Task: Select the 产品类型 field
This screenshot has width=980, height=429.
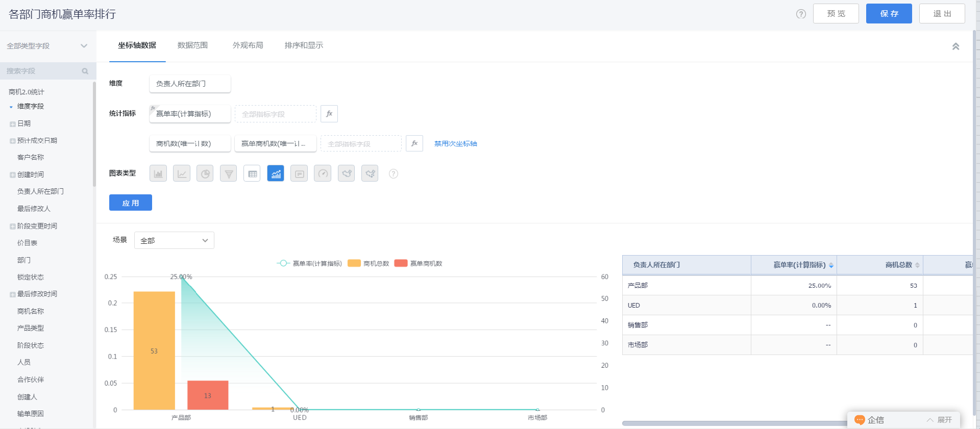Action: [x=31, y=329]
